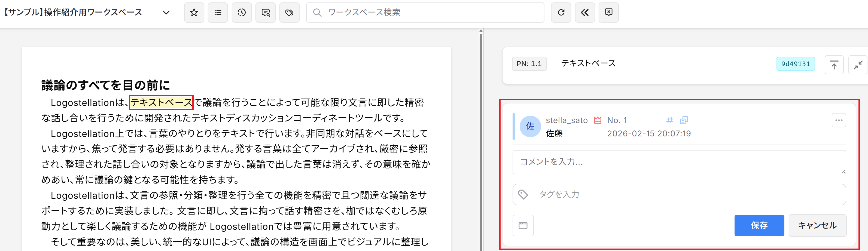Open the three-dot menu on the comment
868x251 pixels.
(x=839, y=120)
